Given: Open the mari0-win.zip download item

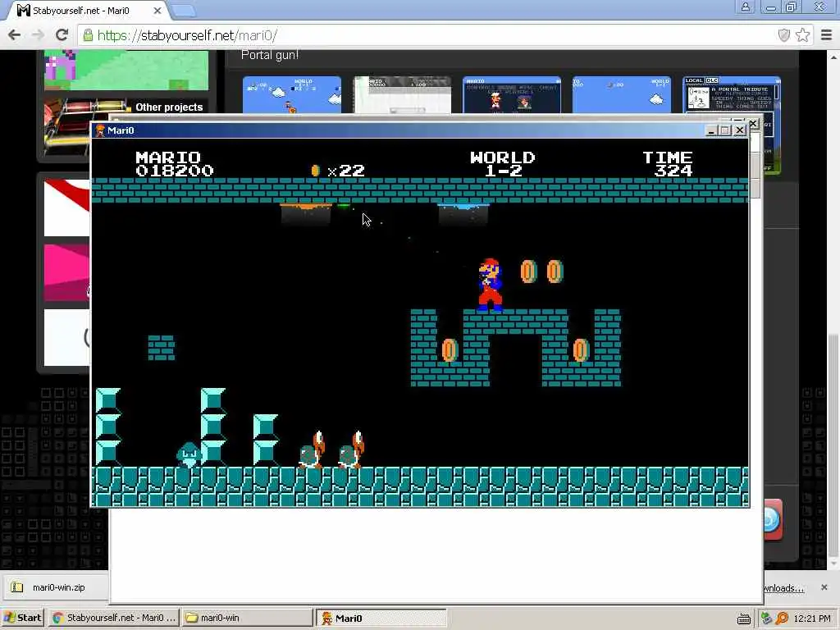Looking at the screenshot, I should [55, 587].
